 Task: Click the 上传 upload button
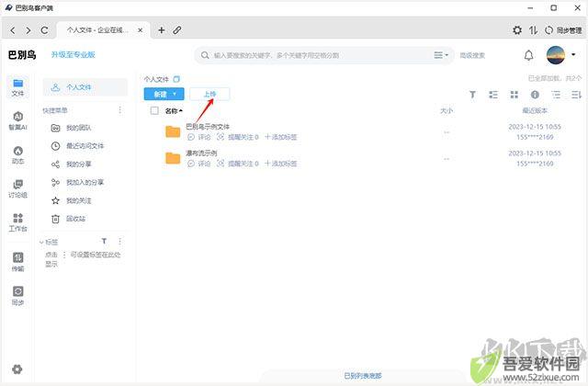[209, 94]
